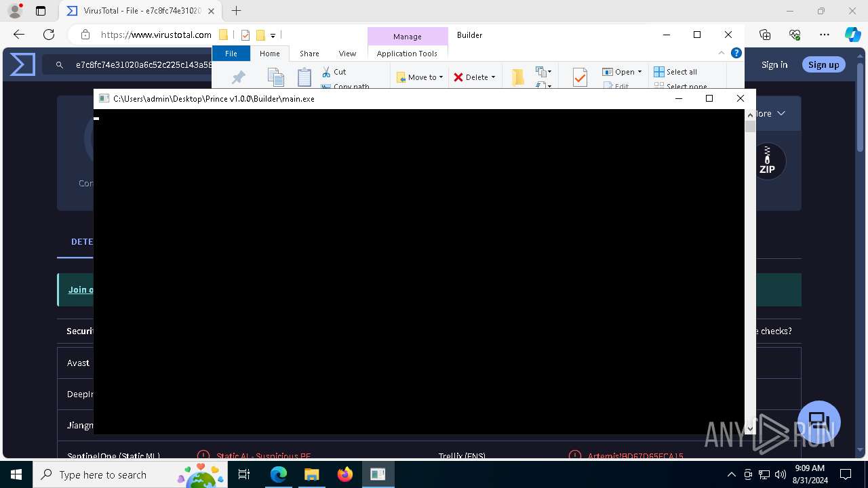Open Edge tab actions menu icon
This screenshot has width=868, height=488.
[x=41, y=11]
